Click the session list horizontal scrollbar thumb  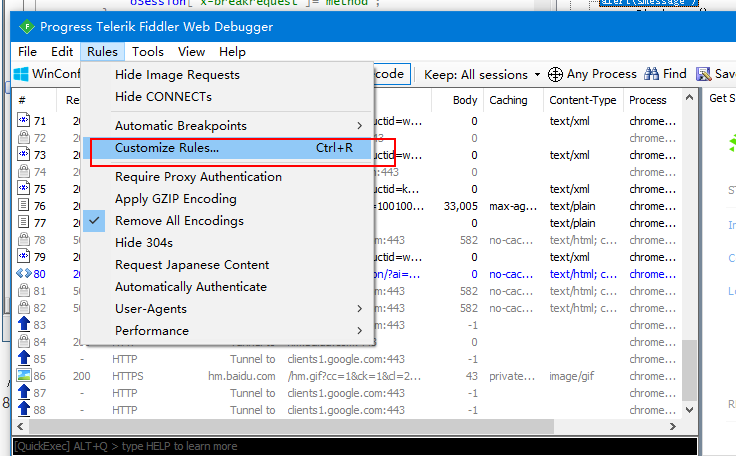[291, 426]
